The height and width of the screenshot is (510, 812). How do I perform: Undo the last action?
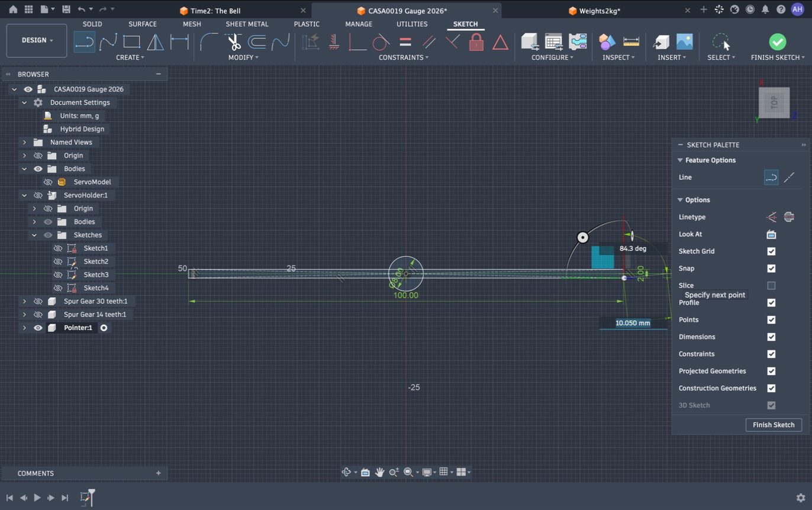81,10
